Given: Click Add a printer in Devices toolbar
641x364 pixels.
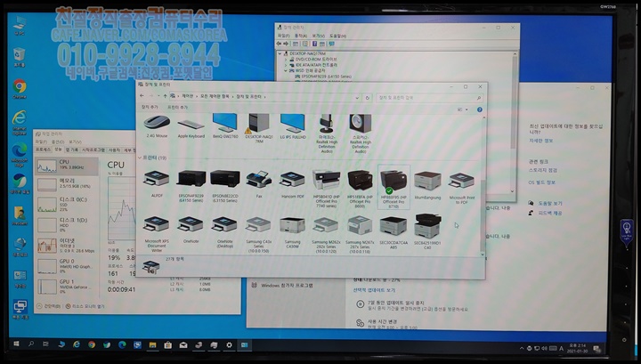Looking at the screenshot, I should 177,107.
